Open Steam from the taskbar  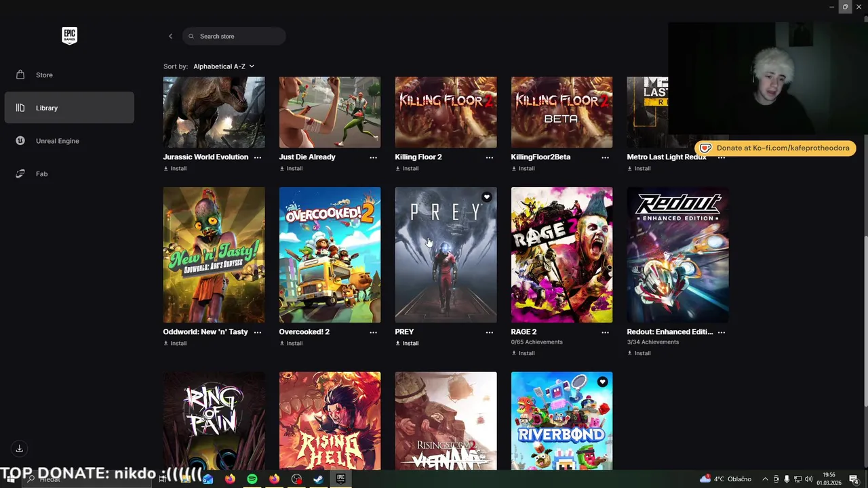[x=318, y=479]
